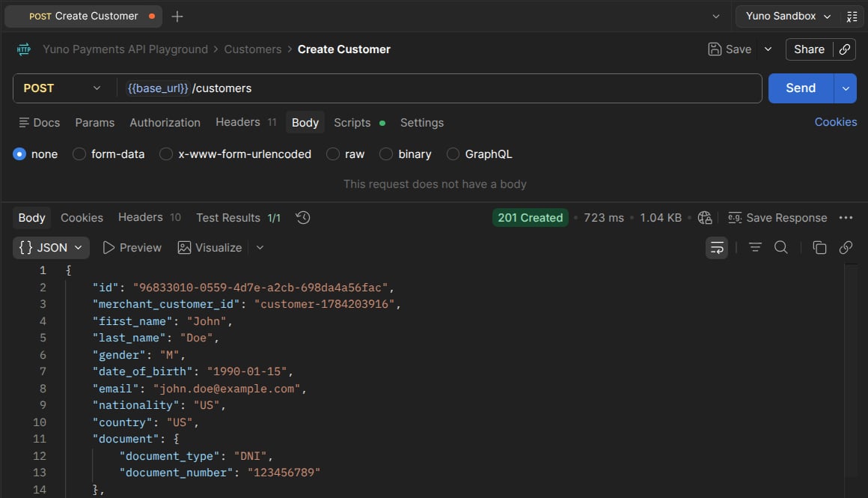Expand the Visualize options chevron
This screenshot has height=498, width=868.
click(260, 248)
